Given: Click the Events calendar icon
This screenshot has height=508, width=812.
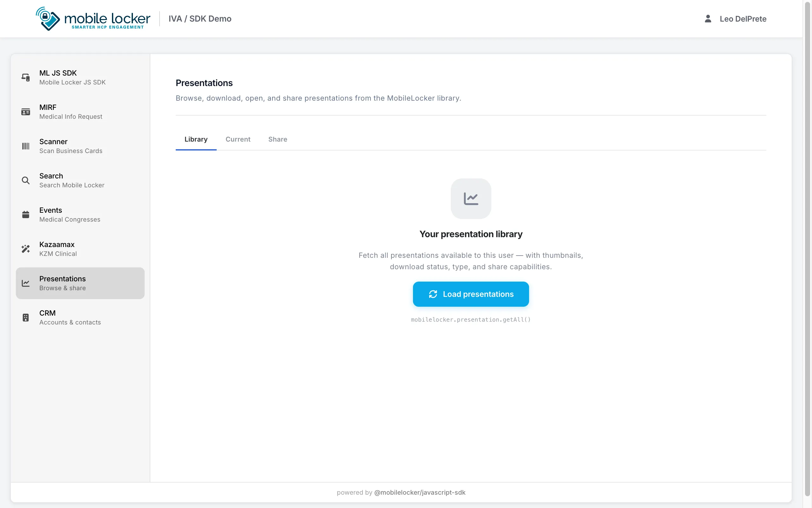Looking at the screenshot, I should [x=25, y=214].
